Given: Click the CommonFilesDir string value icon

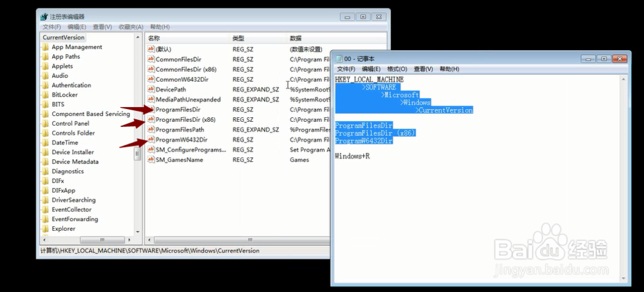Looking at the screenshot, I should [x=151, y=59].
